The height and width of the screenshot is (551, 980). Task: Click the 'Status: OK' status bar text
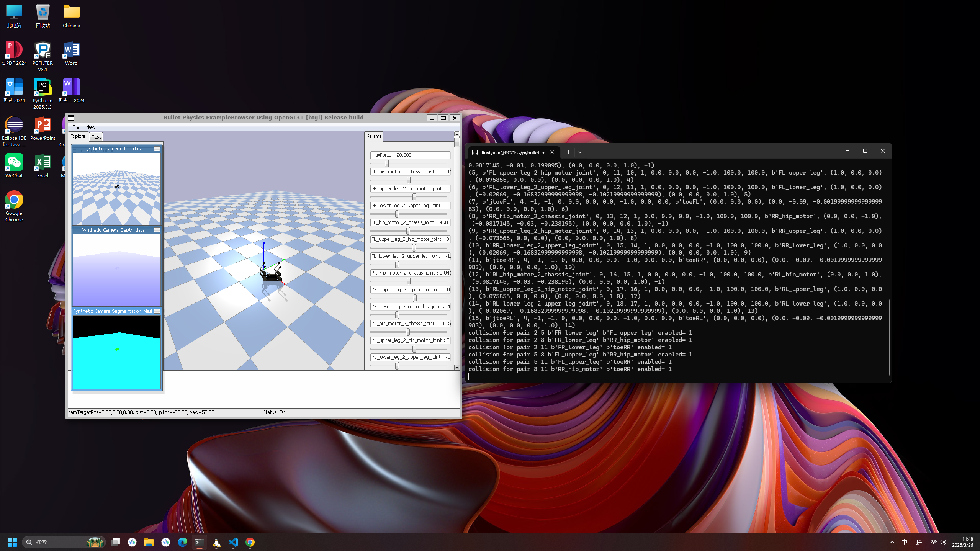(274, 412)
